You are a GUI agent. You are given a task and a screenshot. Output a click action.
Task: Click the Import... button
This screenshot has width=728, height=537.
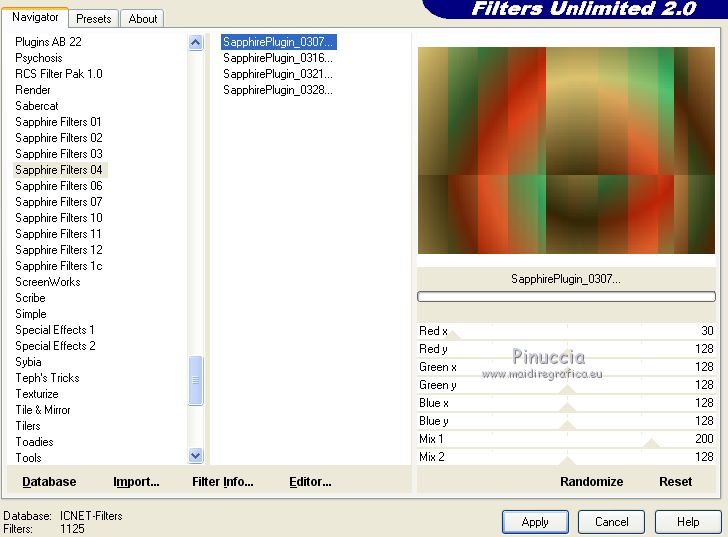coord(136,482)
